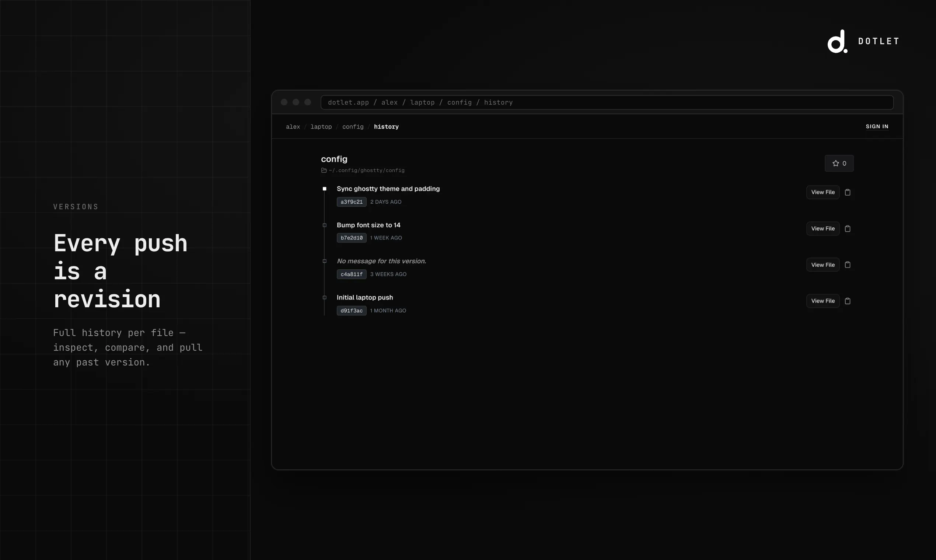Click the c4a811f hash badge

[x=352, y=274]
